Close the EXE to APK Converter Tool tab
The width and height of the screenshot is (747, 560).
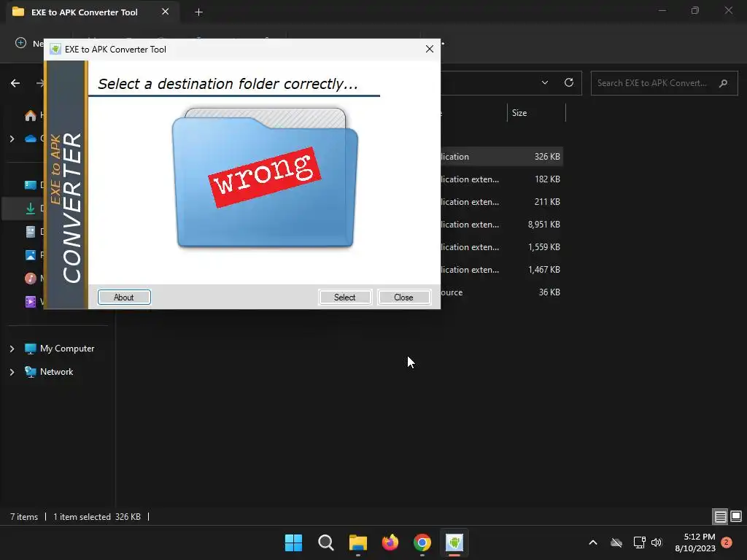165,12
